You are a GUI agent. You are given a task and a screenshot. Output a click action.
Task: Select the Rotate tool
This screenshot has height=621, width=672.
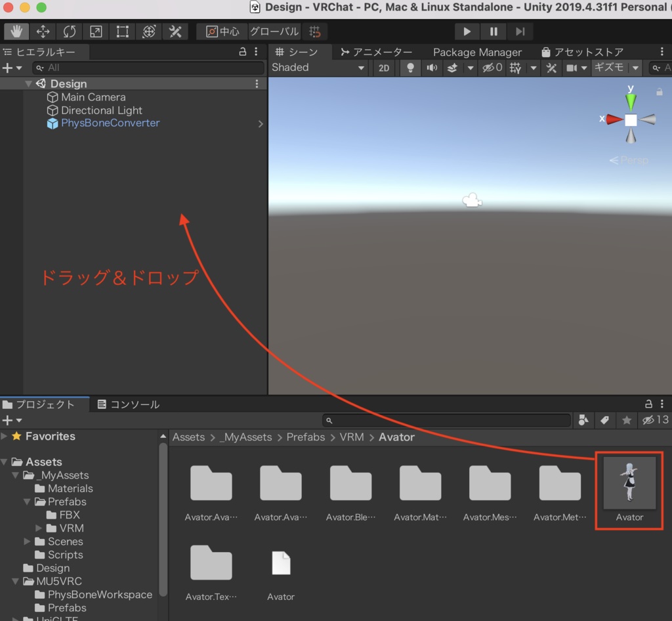69,31
